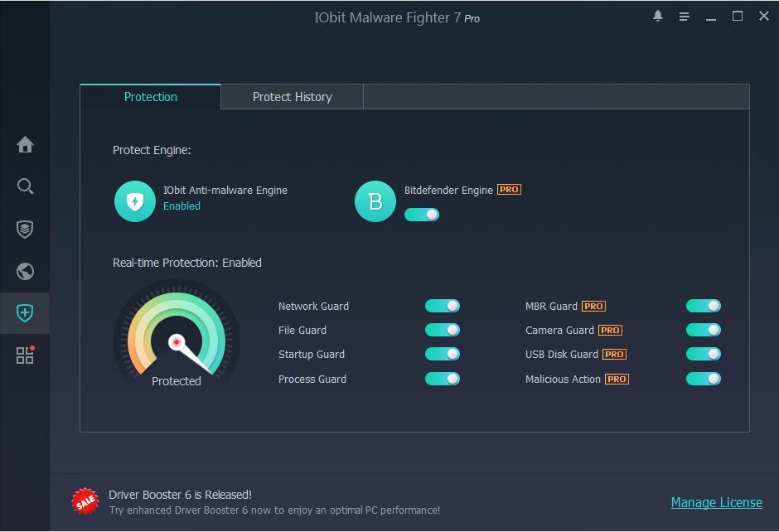Viewport: 779px width, 532px height.
Task: Click the Manage License link
Action: pyautogui.click(x=716, y=503)
